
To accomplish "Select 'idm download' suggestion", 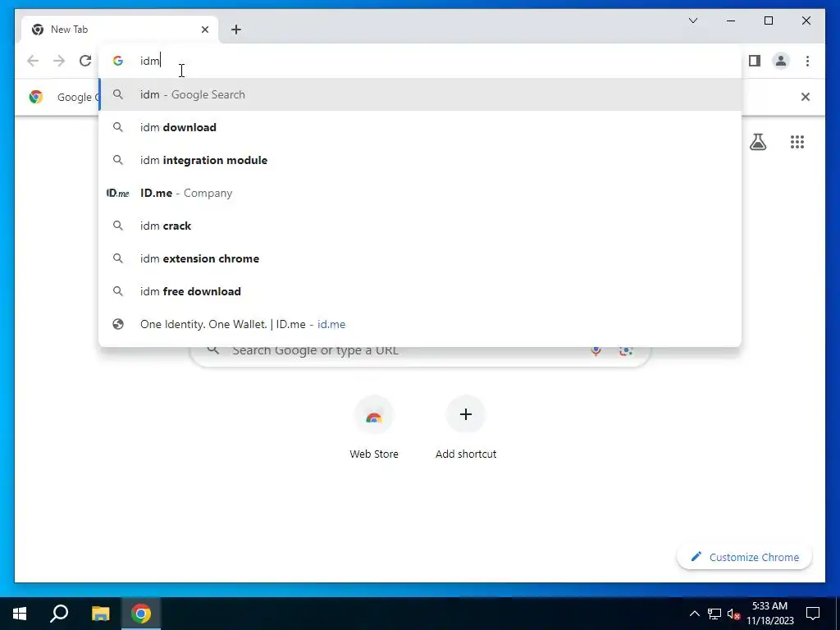I will click(421, 127).
